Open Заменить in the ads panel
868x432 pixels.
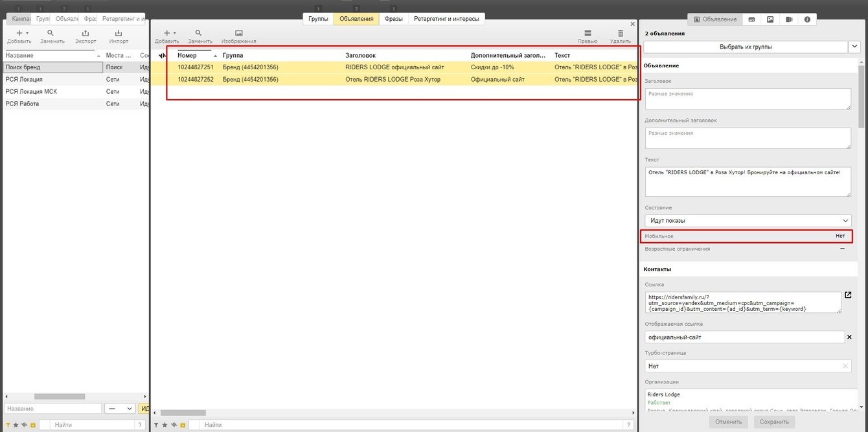[200, 36]
